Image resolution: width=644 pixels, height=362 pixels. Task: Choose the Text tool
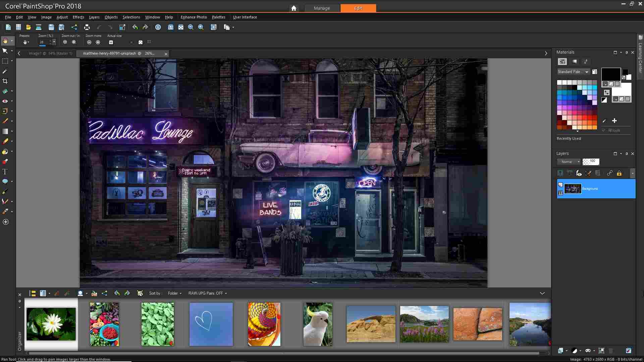coord(5,172)
